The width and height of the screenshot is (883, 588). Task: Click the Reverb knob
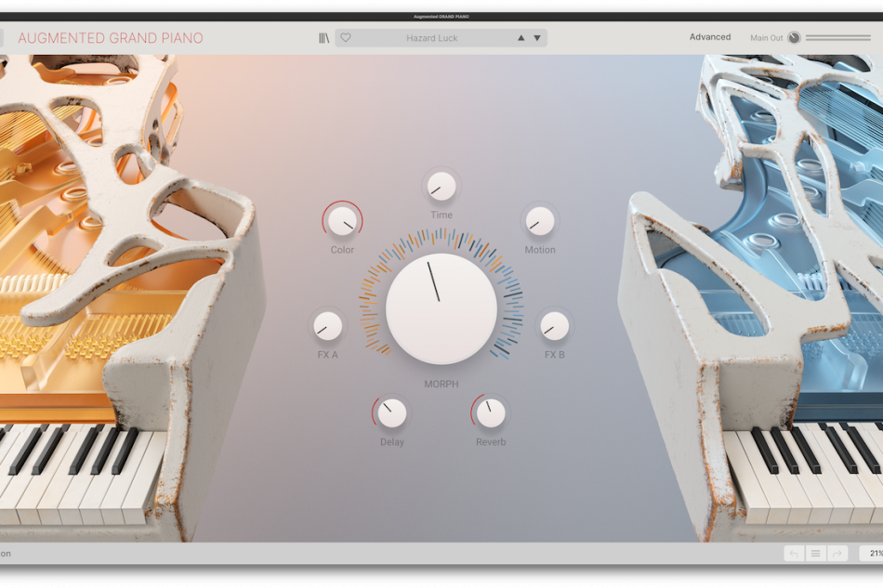point(491,413)
